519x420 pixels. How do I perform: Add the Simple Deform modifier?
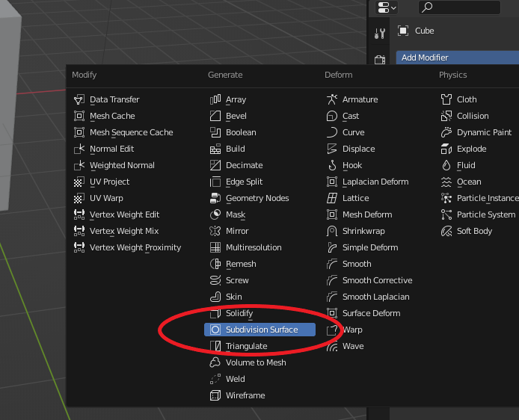370,247
